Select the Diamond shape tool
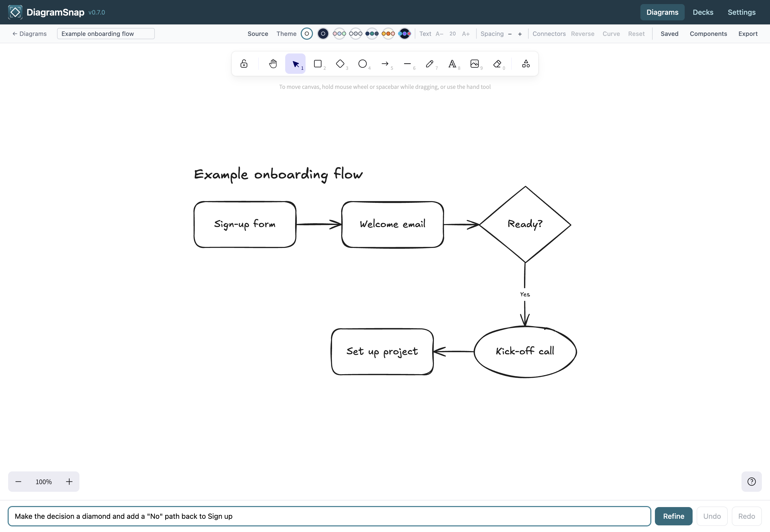Screen dimensions: 770x532 (x=340, y=64)
